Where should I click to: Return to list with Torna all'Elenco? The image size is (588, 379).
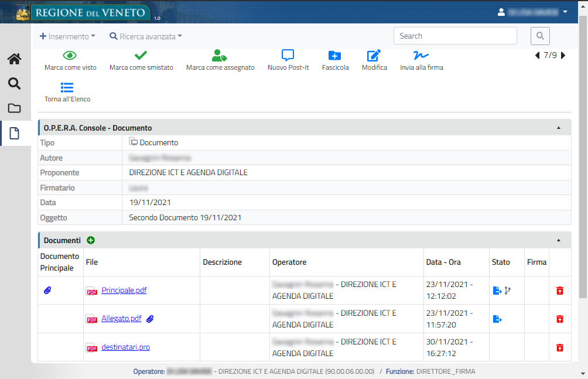[x=67, y=88]
